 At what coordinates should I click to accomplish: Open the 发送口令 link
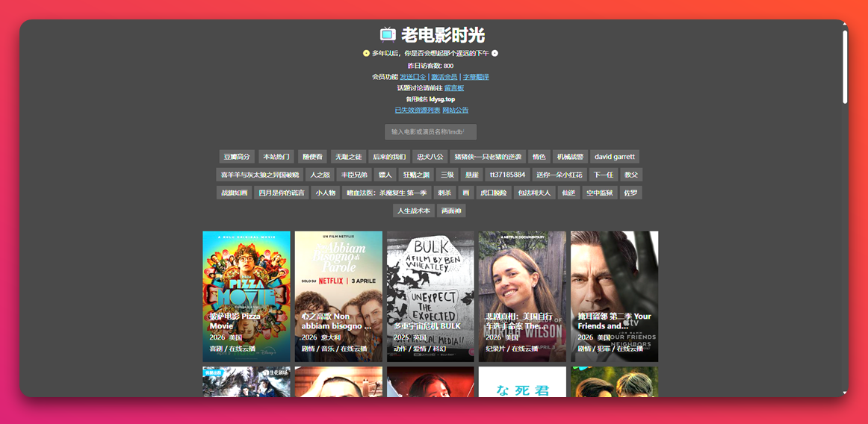pyautogui.click(x=413, y=77)
